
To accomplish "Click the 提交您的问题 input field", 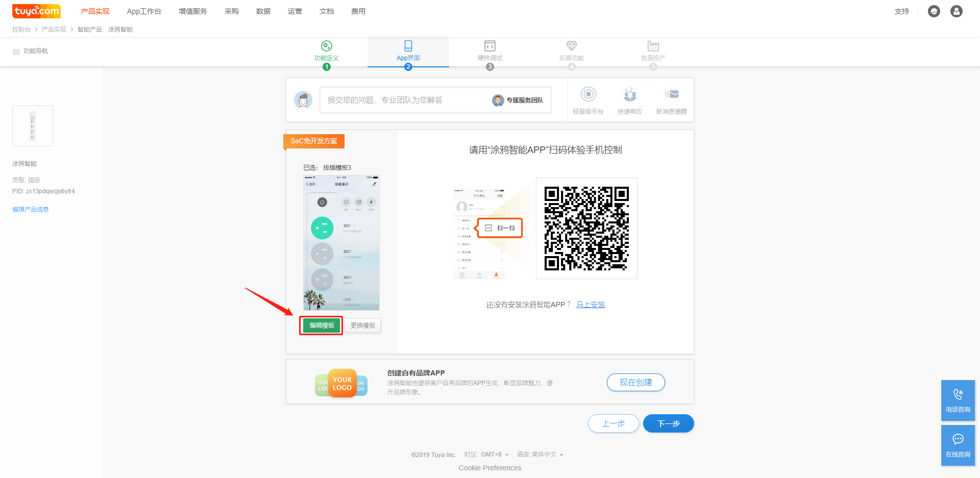I will click(435, 100).
